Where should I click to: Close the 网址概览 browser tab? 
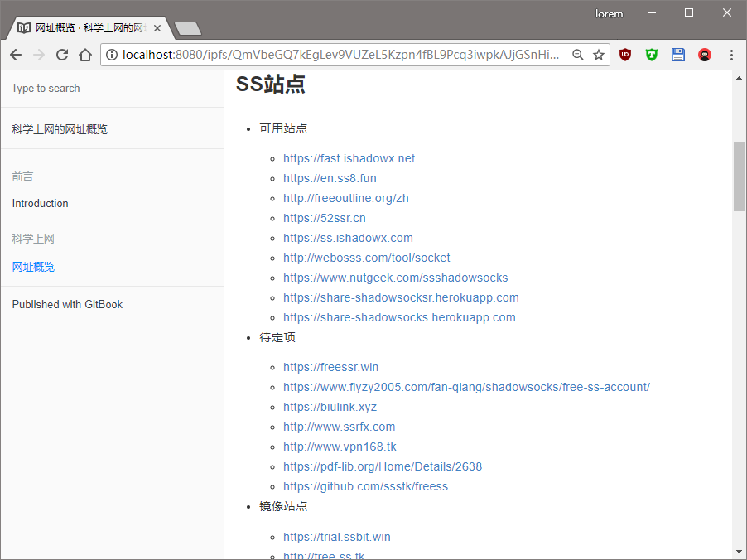point(157,28)
